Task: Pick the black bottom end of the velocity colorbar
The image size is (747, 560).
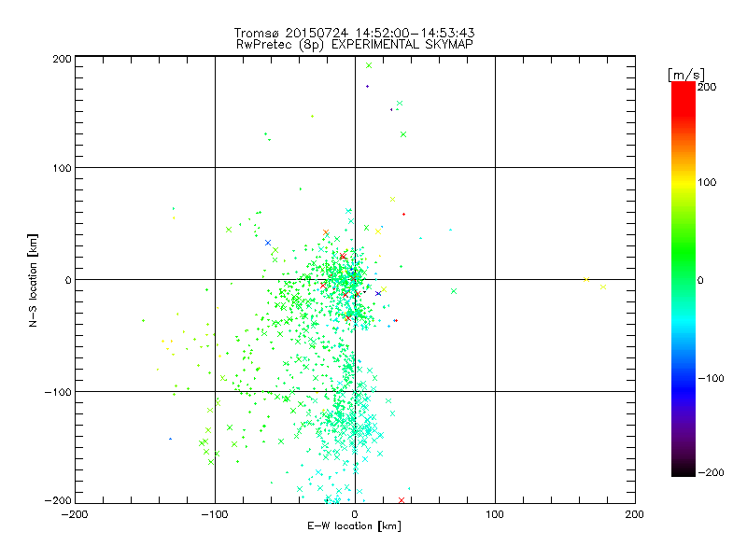Action: [684, 469]
